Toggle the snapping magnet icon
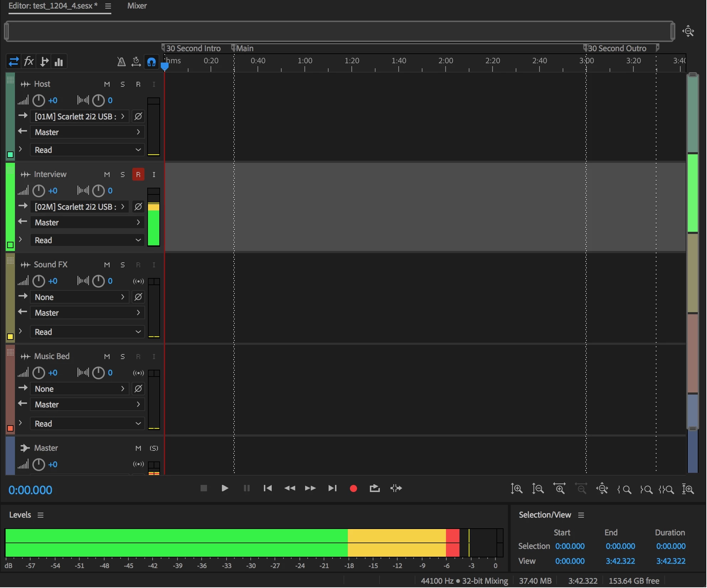707x588 pixels. [151, 62]
